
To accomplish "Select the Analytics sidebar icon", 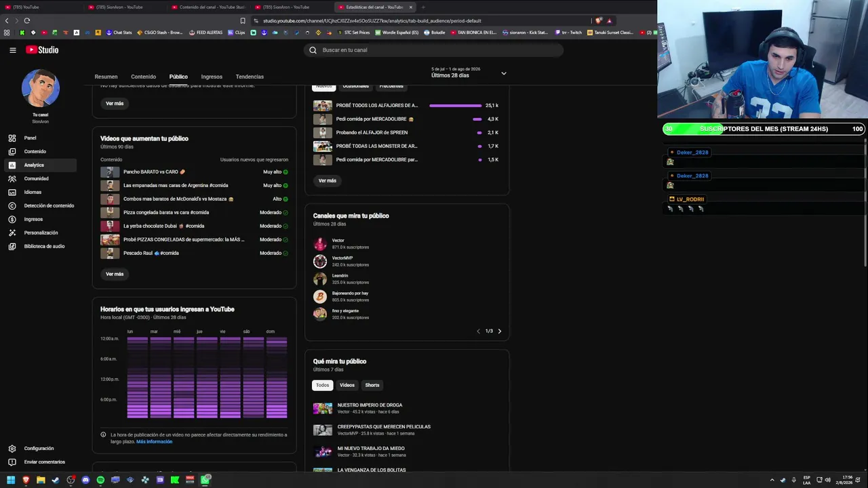I will point(12,165).
